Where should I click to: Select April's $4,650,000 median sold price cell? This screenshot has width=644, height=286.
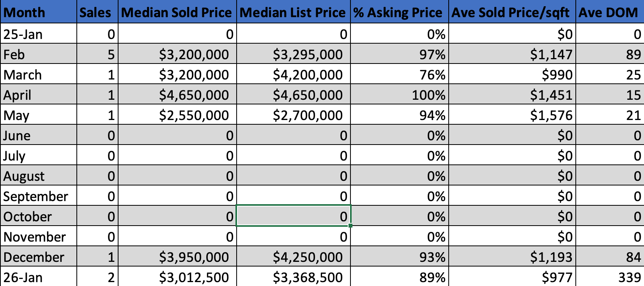(x=177, y=95)
